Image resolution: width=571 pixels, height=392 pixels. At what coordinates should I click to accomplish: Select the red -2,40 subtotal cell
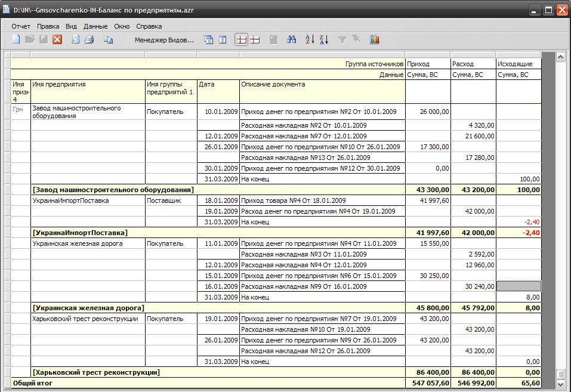click(518, 233)
